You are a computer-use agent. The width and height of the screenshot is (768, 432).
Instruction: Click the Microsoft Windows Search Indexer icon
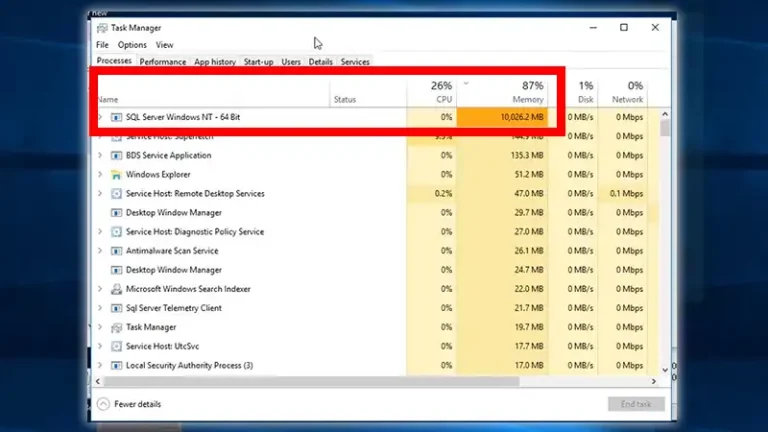[x=116, y=289]
